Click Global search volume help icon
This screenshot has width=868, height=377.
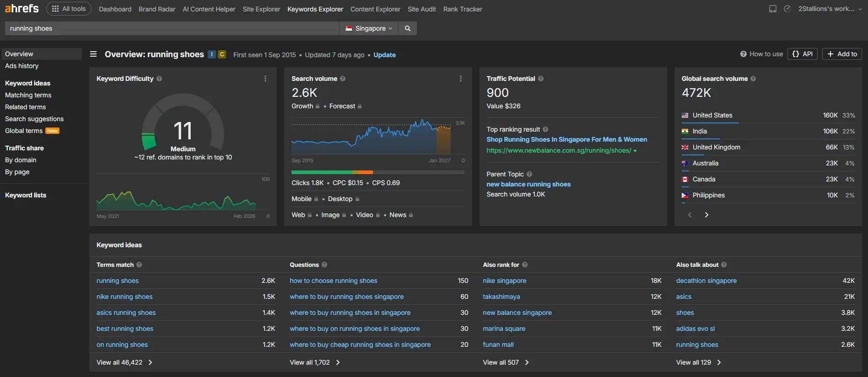(x=753, y=79)
